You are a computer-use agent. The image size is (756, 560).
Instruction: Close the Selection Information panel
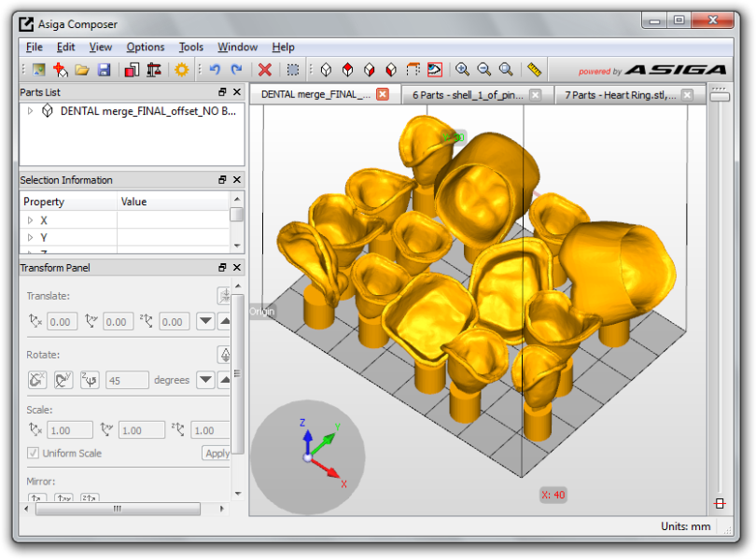(237, 179)
